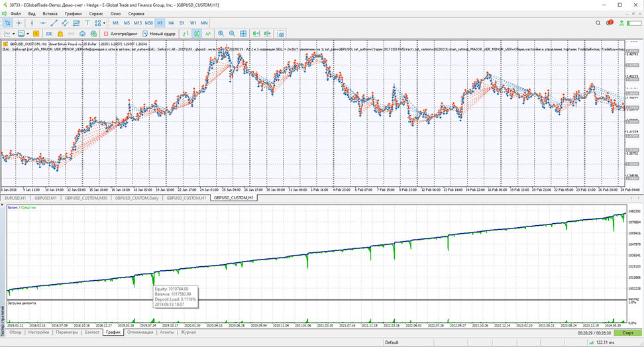Expand the chart type dropdown arrow
The width and height of the screenshot is (644, 347).
[13, 34]
